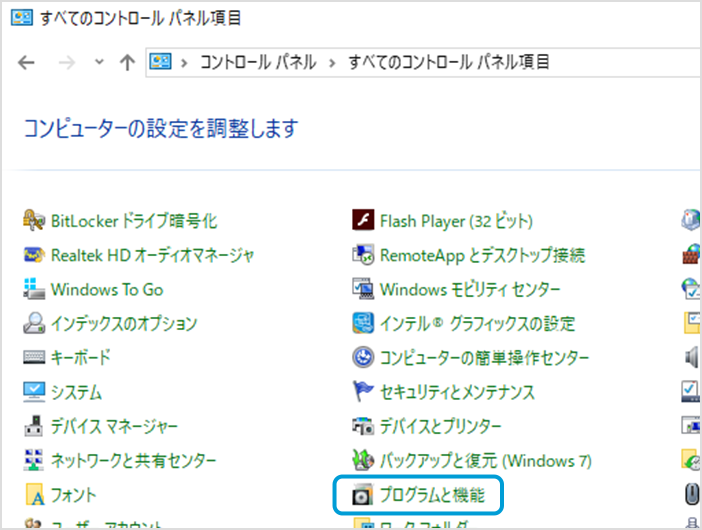This screenshot has height=530, width=702.
Task: Click the RemoteApp and desktop connections icon
Action: point(363,255)
